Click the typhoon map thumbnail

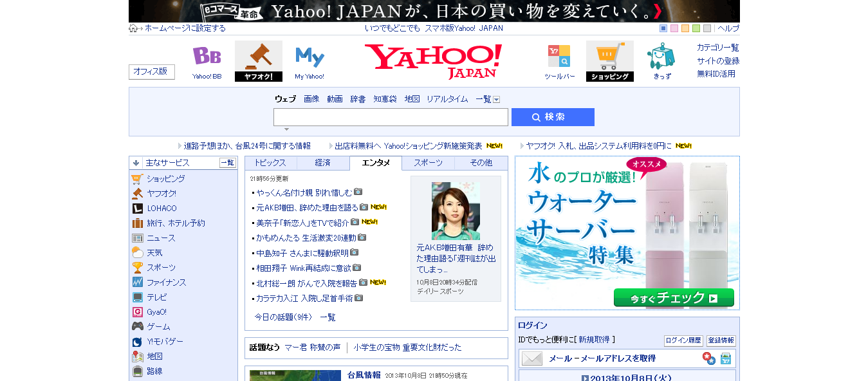(295, 375)
